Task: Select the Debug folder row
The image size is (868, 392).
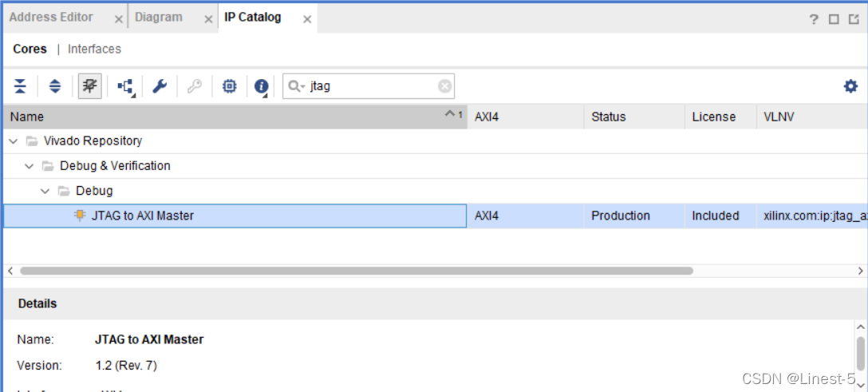Action: point(435,191)
